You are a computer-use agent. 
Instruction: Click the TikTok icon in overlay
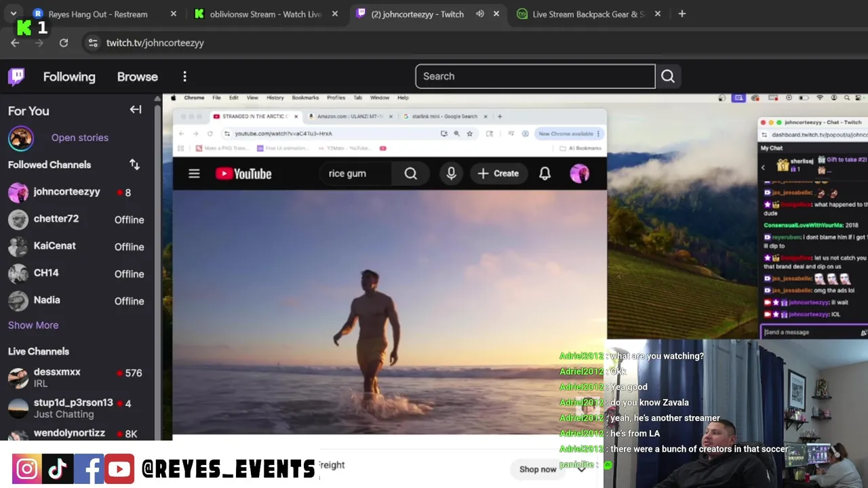click(x=58, y=468)
